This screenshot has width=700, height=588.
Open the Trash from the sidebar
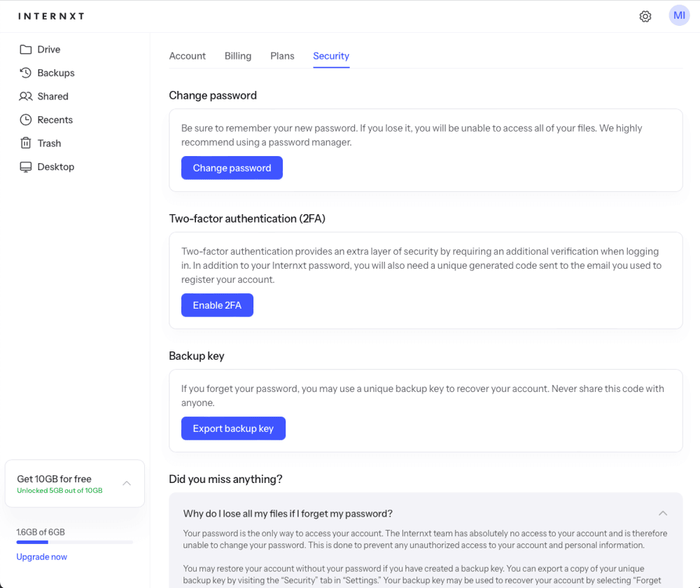[25, 143]
